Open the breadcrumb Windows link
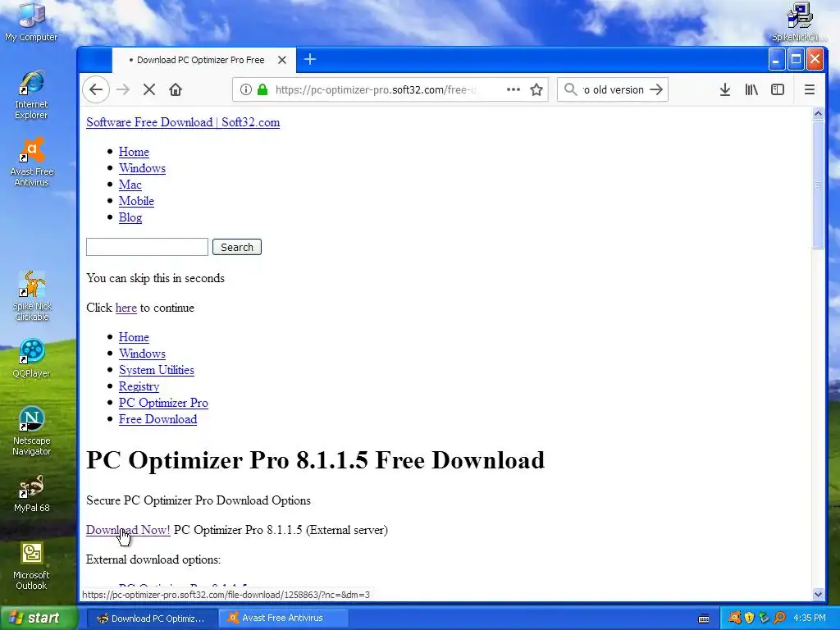 pos(142,354)
